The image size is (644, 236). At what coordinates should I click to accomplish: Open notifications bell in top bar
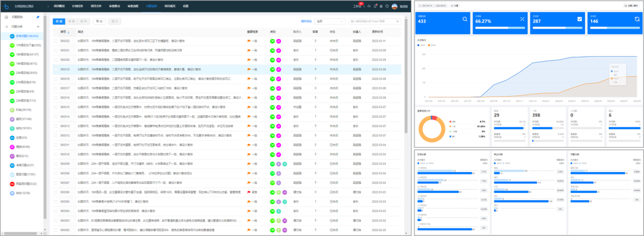coord(375,6)
